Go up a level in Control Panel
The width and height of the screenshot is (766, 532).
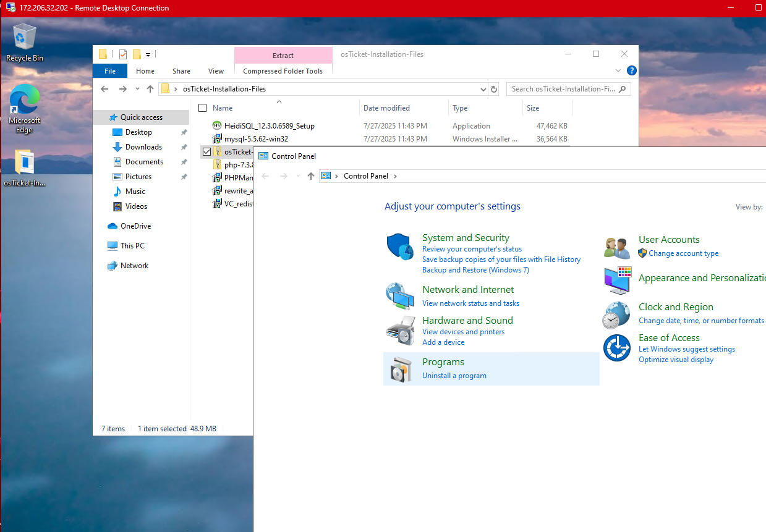(311, 176)
